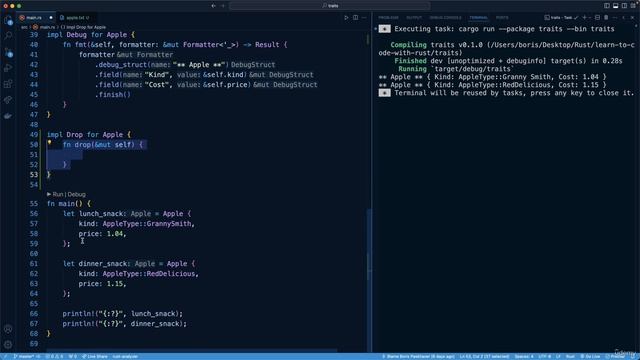Open the Extensions view

point(8,84)
